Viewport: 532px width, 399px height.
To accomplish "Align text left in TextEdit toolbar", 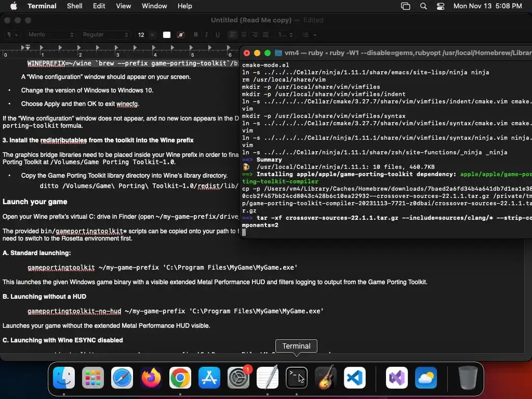I will point(233,35).
